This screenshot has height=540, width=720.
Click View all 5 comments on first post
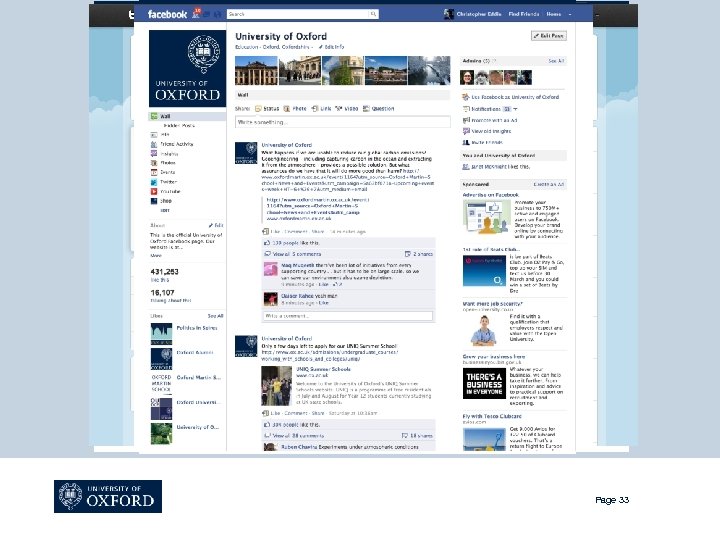coord(297,254)
